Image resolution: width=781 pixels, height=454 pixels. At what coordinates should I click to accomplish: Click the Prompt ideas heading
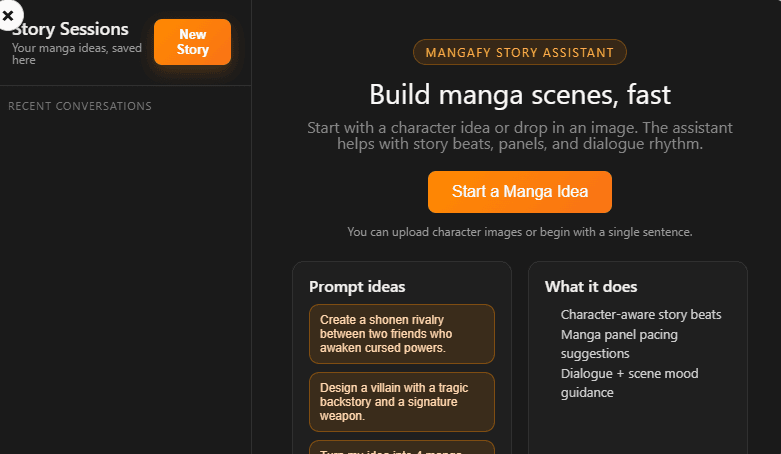coord(357,287)
